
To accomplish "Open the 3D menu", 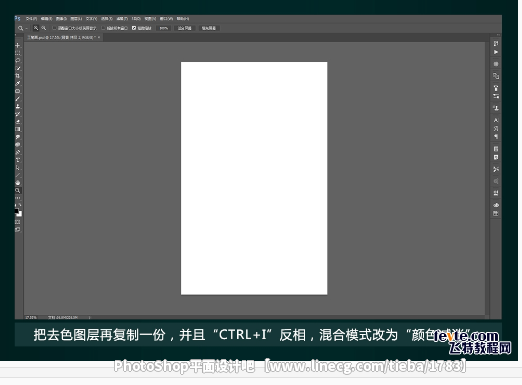I will tap(136, 19).
